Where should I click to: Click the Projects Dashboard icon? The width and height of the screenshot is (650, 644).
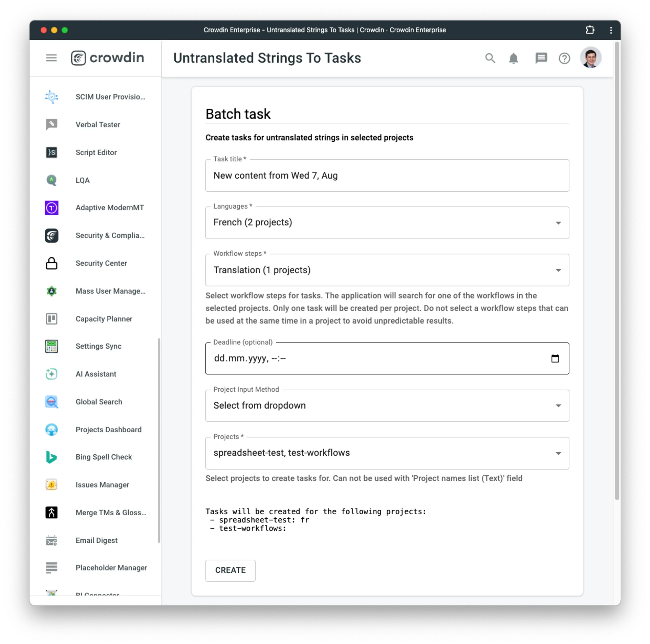(52, 429)
